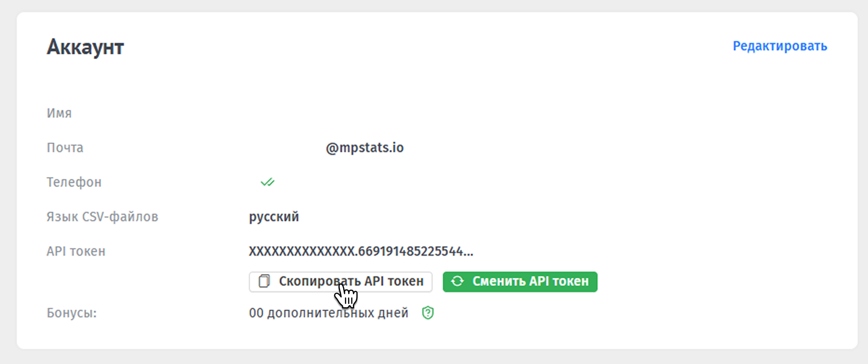Click the Имя field label
This screenshot has height=364, width=868.
(x=59, y=113)
